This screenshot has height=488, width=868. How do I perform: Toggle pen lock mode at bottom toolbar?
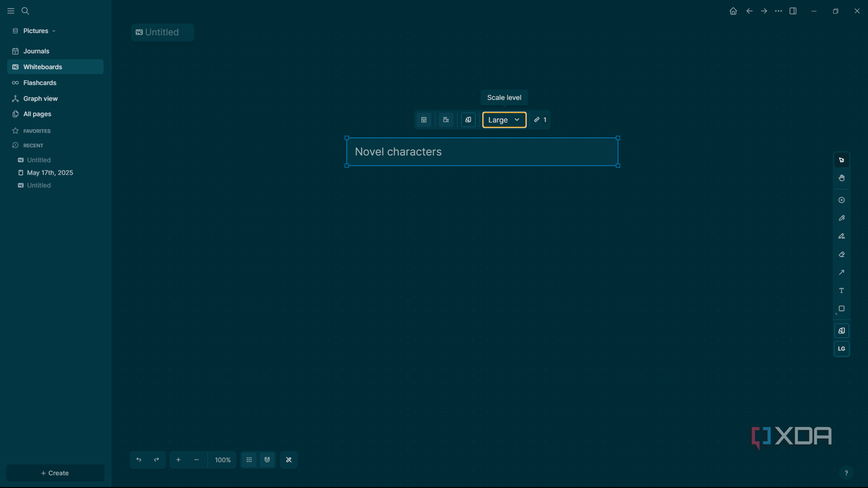[x=289, y=460]
